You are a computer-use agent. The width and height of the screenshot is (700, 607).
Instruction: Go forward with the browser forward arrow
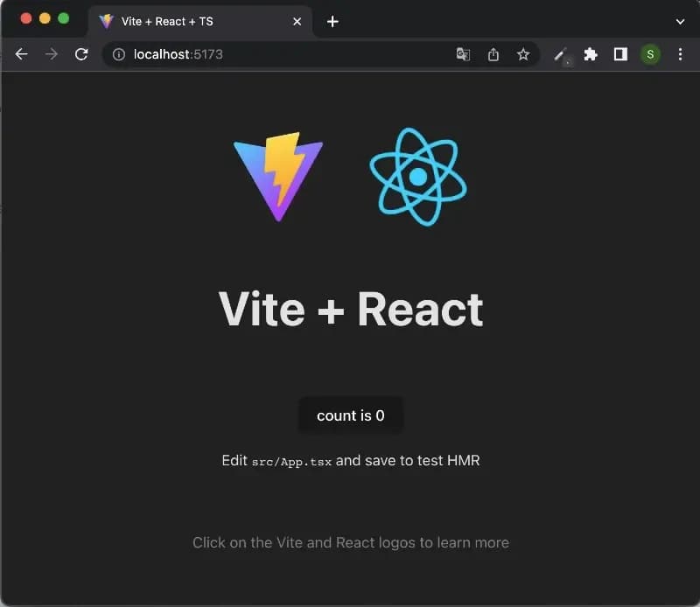(52, 54)
